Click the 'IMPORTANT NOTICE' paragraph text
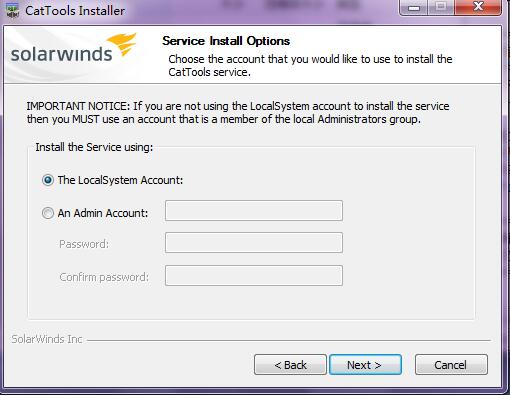The width and height of the screenshot is (510, 395). pyautogui.click(x=238, y=113)
